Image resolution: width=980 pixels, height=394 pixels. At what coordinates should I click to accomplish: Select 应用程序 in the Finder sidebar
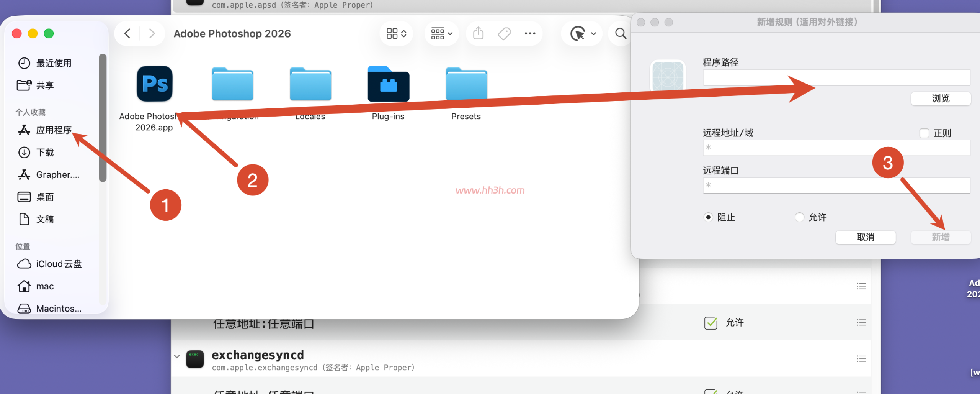coord(45,130)
